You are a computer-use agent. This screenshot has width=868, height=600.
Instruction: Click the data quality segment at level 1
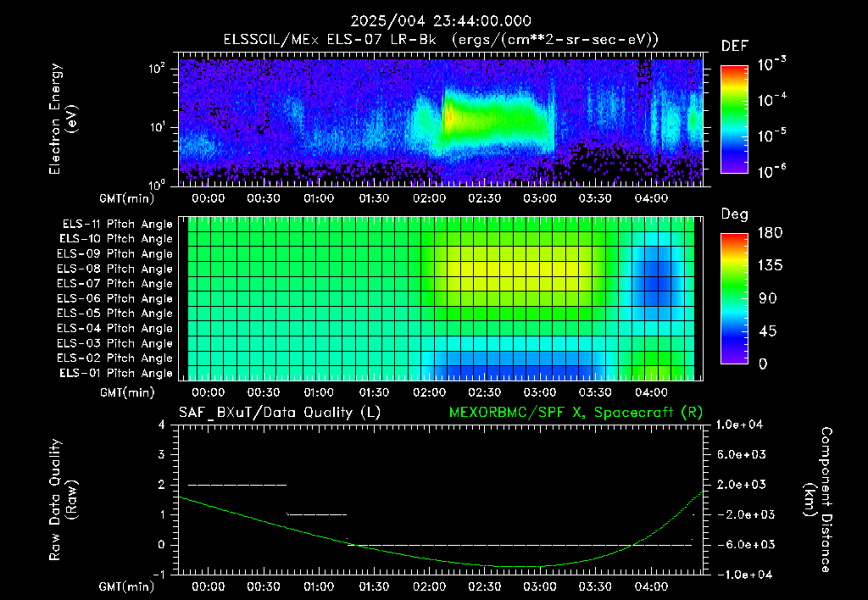pyautogui.click(x=317, y=514)
